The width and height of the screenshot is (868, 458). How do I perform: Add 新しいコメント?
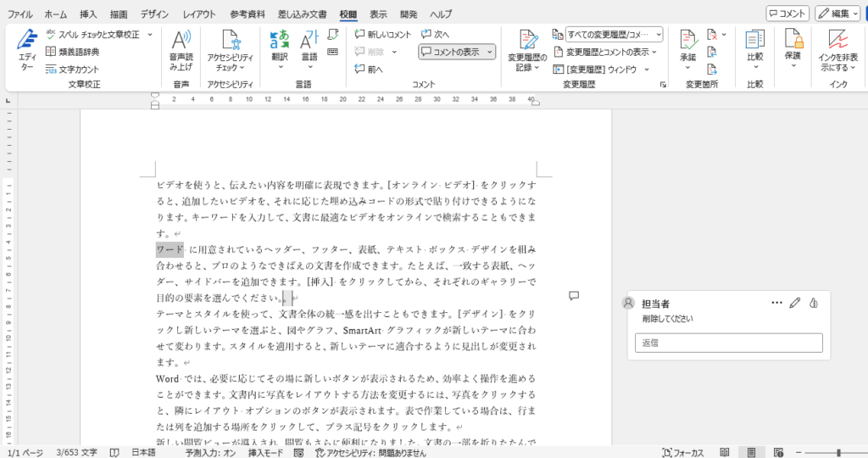coord(383,34)
